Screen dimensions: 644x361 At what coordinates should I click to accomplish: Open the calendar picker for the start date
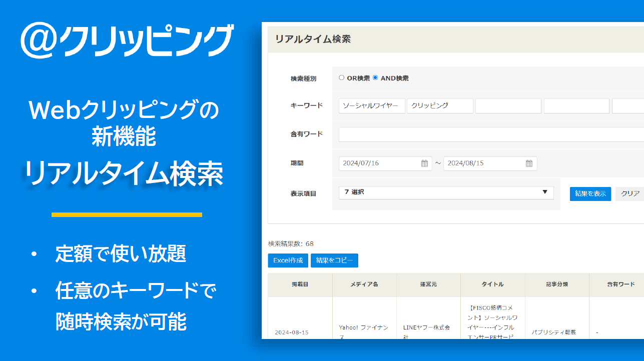423,163
